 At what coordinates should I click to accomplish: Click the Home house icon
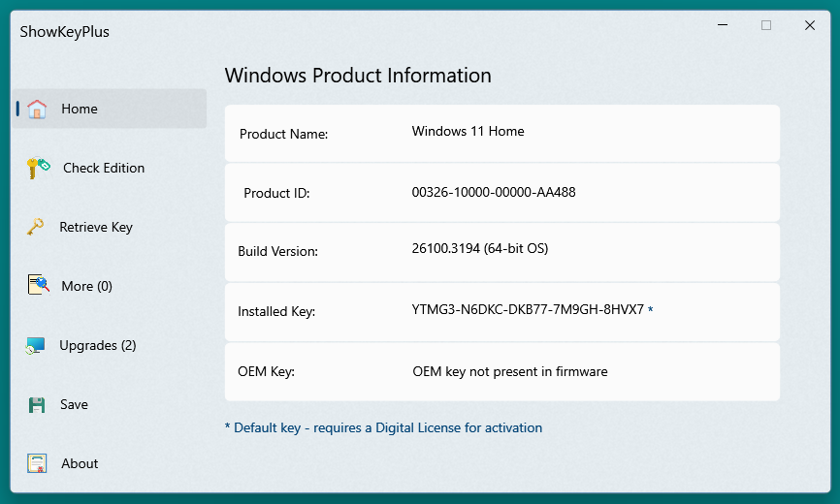(x=37, y=109)
